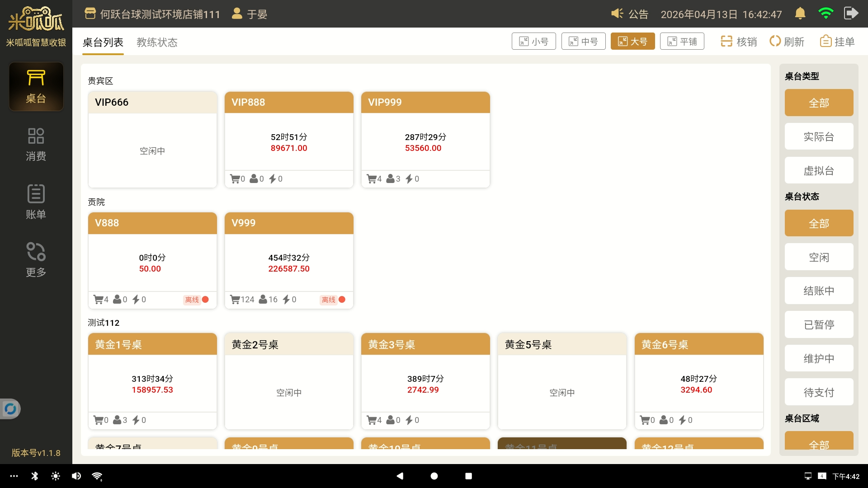
Task: Switch to 平铺 tile layout
Action: (x=682, y=42)
